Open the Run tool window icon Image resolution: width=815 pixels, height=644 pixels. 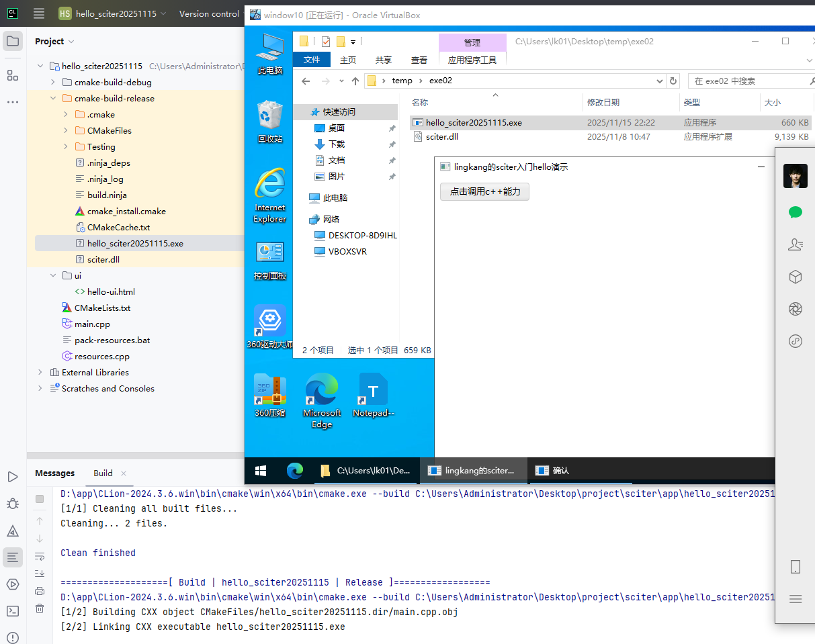(13, 477)
